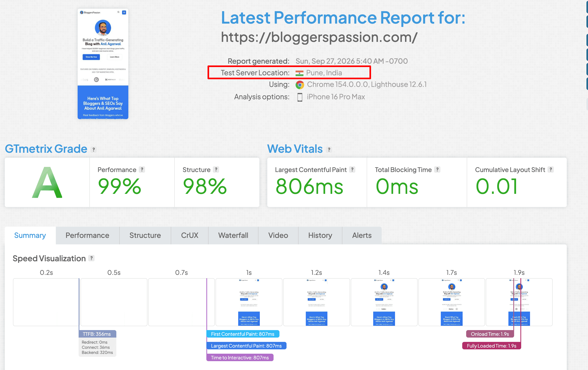Open the Video tab
Image resolution: width=588 pixels, height=370 pixels.
(278, 236)
